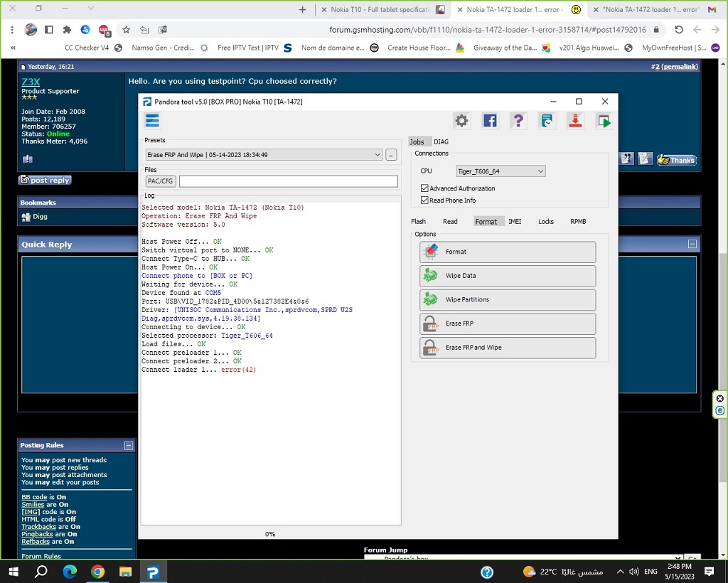Collapse the Posting Rules section
The width and height of the screenshot is (728, 583).
coord(129,445)
